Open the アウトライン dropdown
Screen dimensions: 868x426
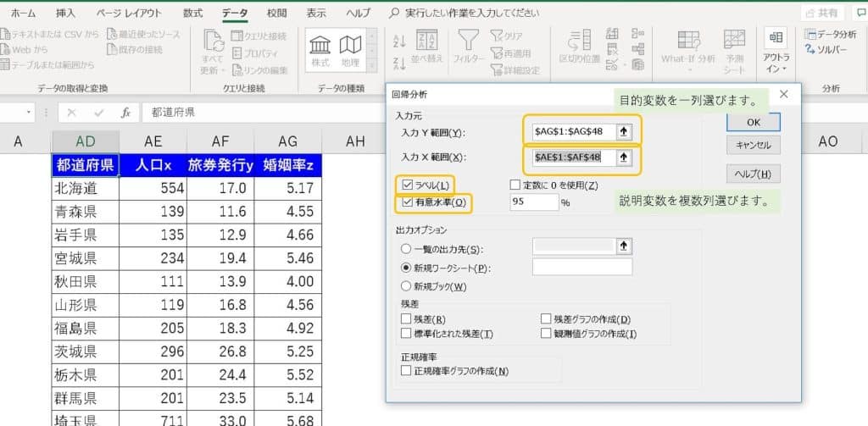pyautogui.click(x=776, y=50)
